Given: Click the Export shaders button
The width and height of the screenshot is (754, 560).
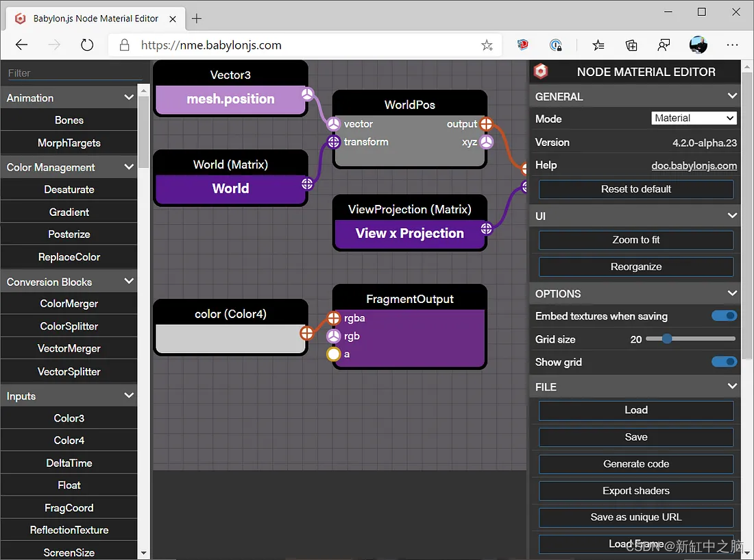Looking at the screenshot, I should click(x=635, y=491).
